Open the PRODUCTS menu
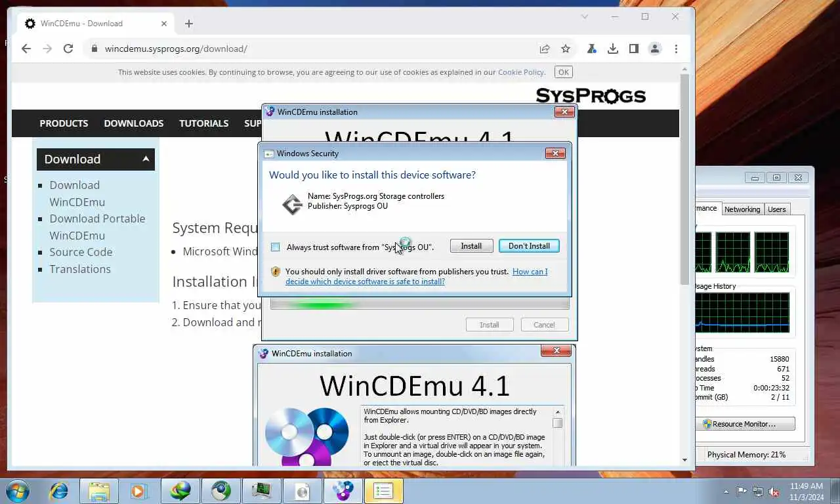The height and width of the screenshot is (504, 840). click(64, 123)
